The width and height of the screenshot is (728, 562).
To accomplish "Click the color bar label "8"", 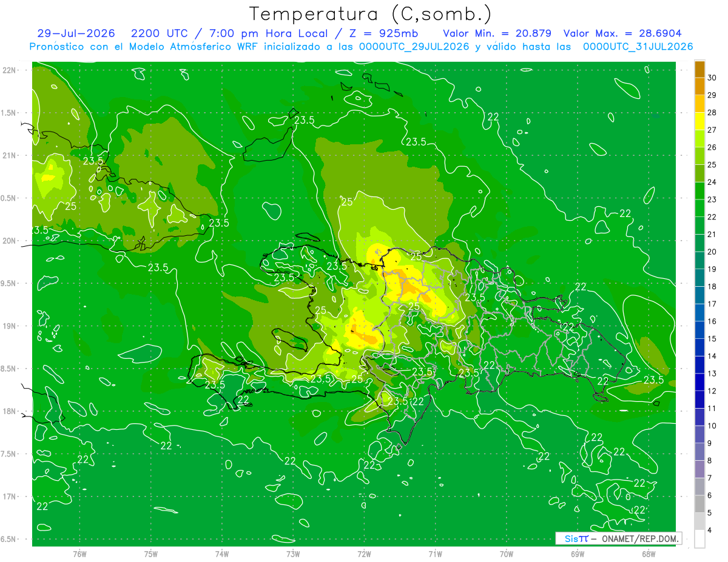I will (710, 460).
